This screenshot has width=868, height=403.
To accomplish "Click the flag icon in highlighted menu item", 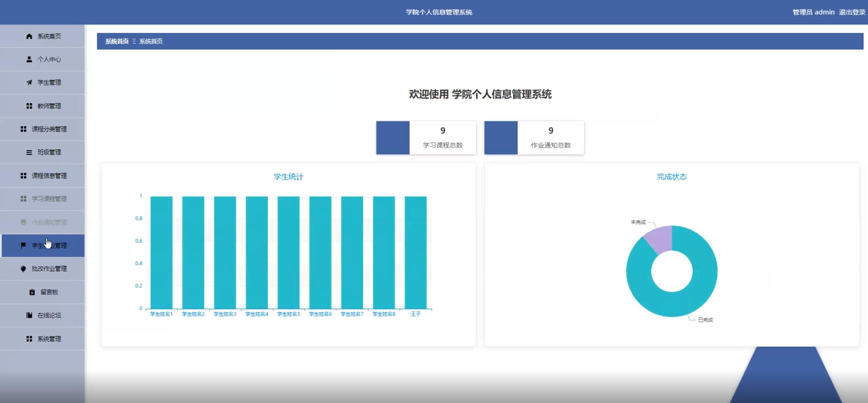I will [23, 245].
